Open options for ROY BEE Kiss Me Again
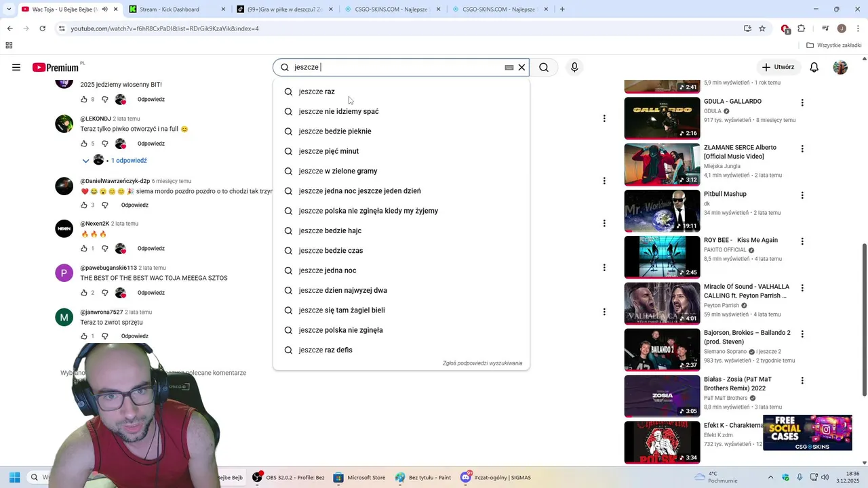 [802, 241]
